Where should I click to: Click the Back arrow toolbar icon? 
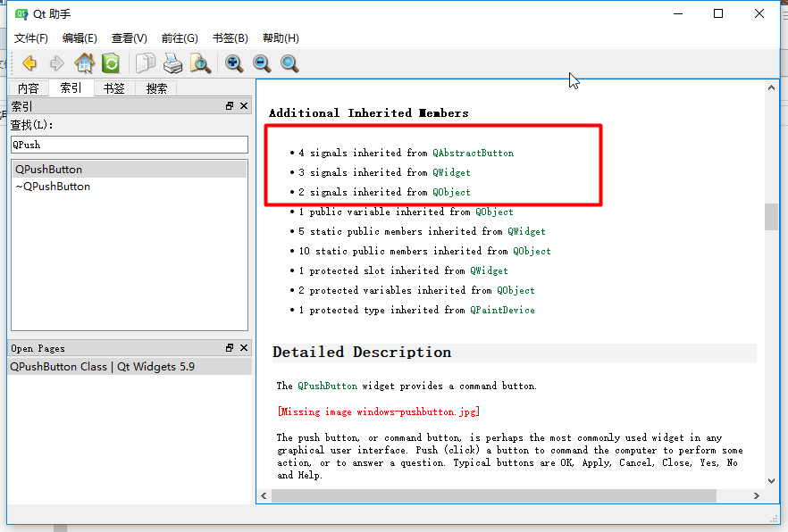29,63
